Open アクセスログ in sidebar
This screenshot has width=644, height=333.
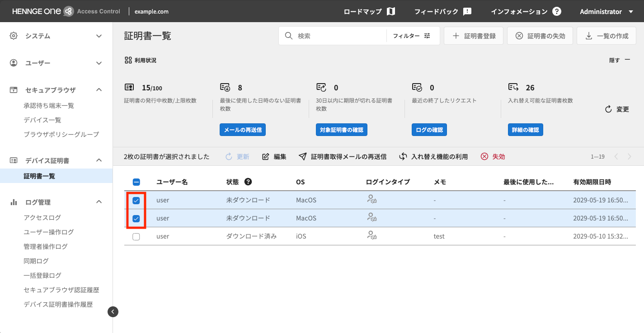point(42,218)
